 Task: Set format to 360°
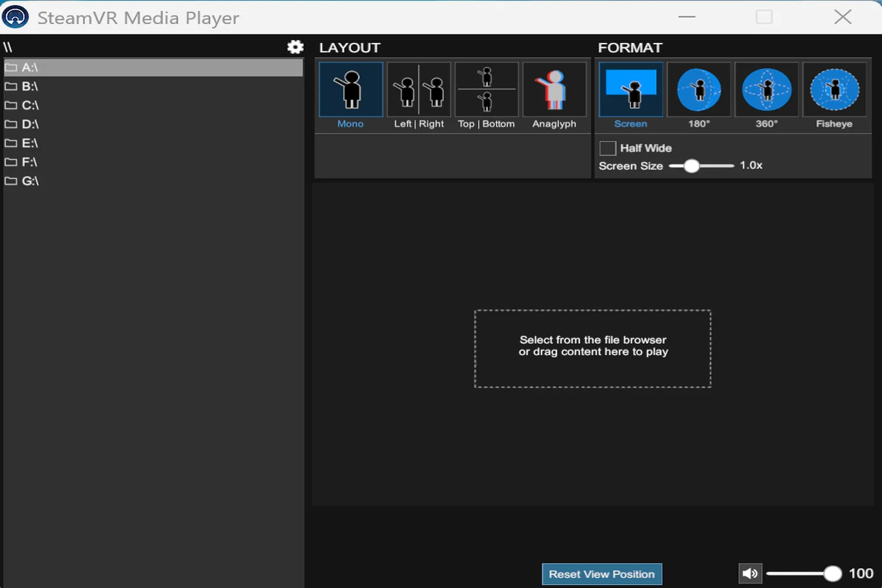click(767, 90)
